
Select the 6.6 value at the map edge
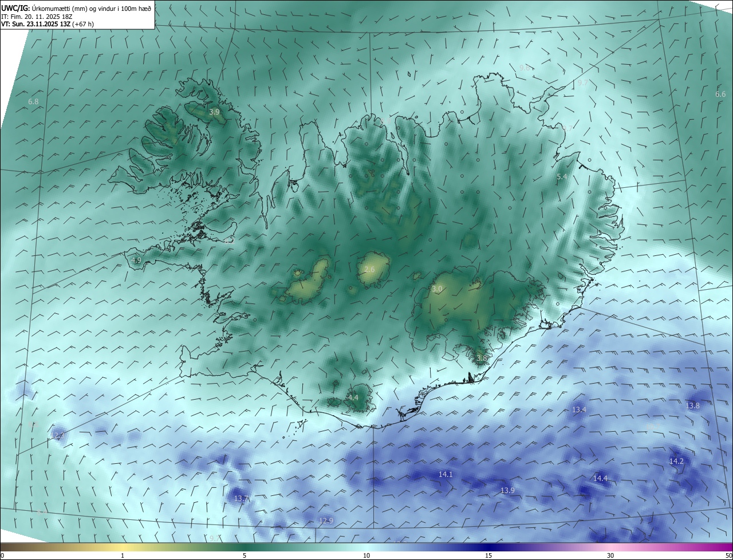[x=720, y=94]
